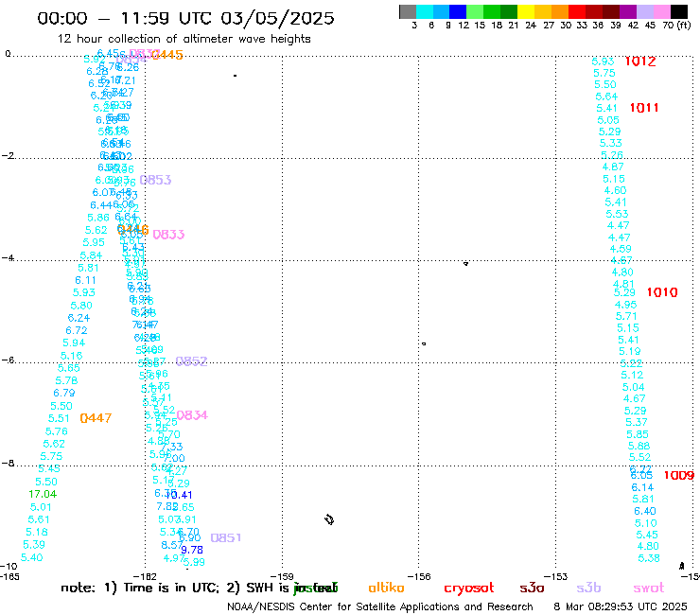Click the lavender 45 ft legend swatch
Viewport: 700px width, 615px height.
pos(644,11)
